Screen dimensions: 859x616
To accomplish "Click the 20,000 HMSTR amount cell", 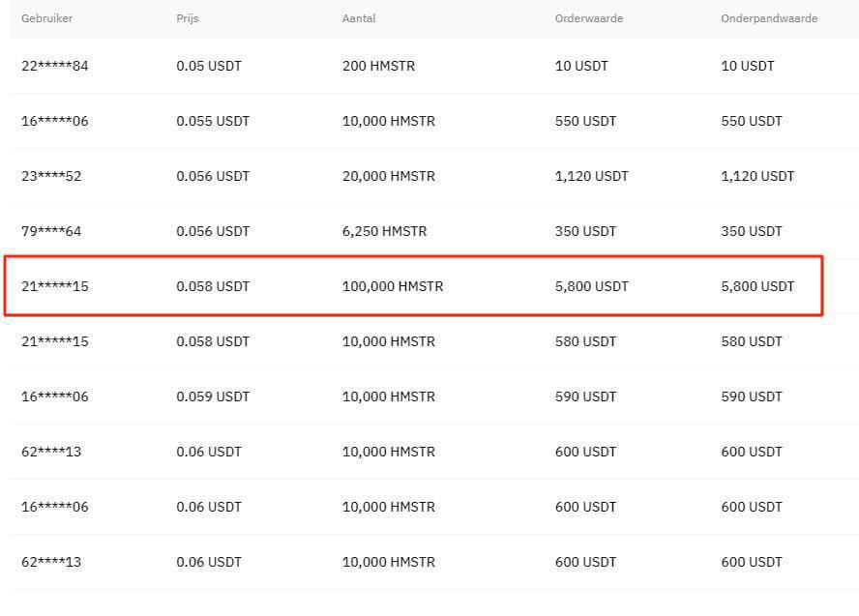I will [x=389, y=176].
